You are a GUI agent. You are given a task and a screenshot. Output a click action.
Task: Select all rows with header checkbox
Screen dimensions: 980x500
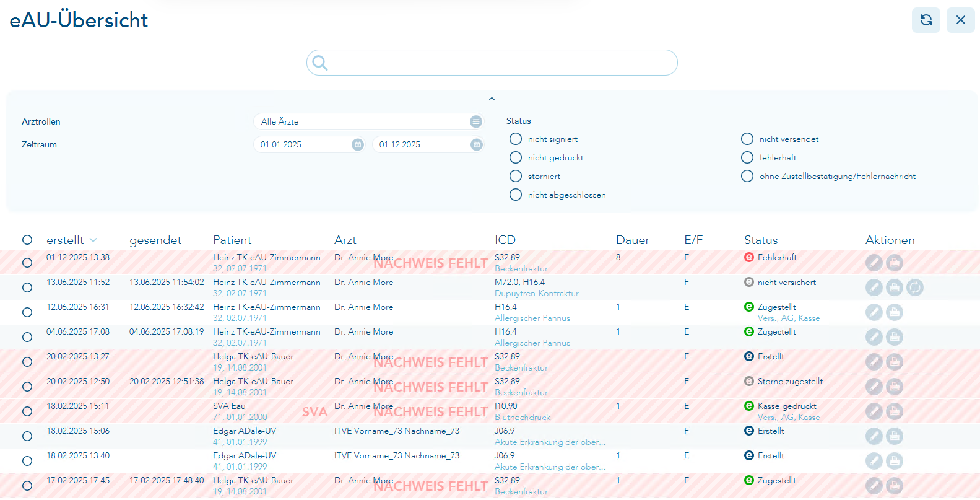coord(27,240)
